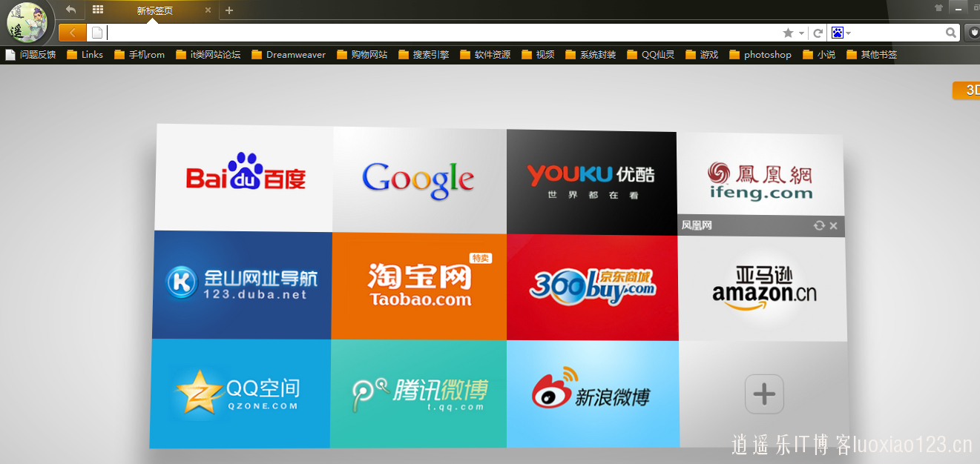Remove the 凤凰网 tile
The height and width of the screenshot is (464, 980).
[x=833, y=225]
